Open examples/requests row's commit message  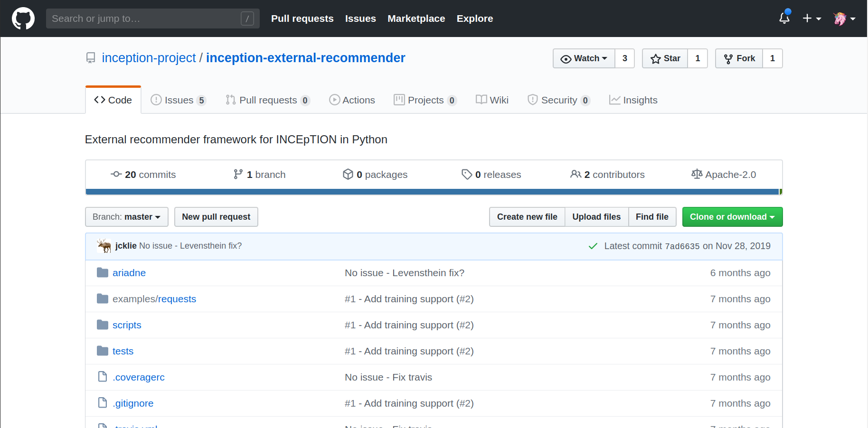coord(409,299)
